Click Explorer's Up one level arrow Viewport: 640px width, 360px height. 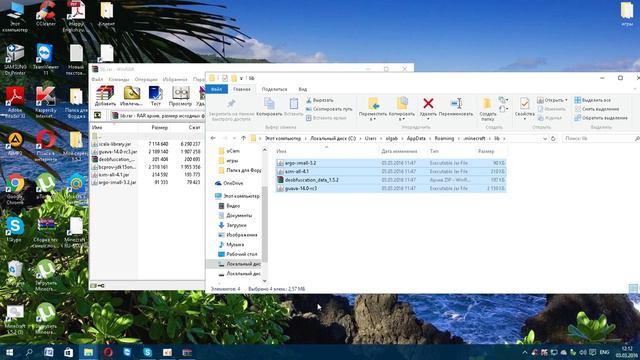tap(243, 138)
